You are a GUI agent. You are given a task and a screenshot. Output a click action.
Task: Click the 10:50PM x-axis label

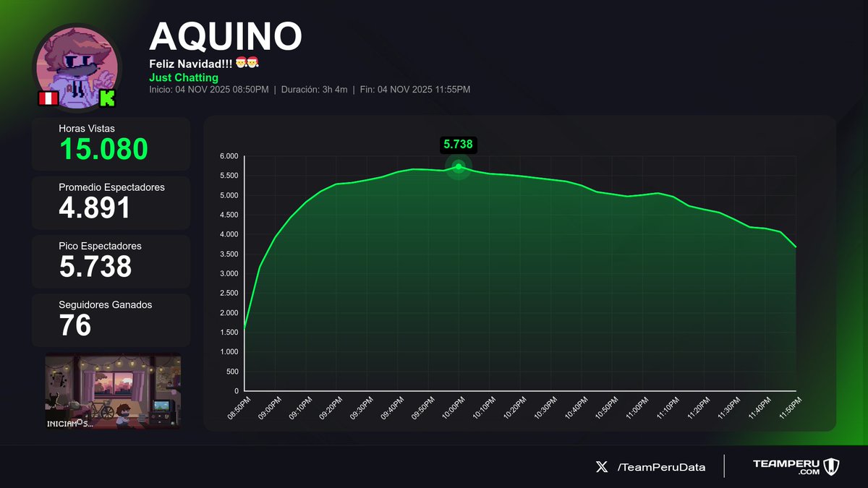[605, 407]
